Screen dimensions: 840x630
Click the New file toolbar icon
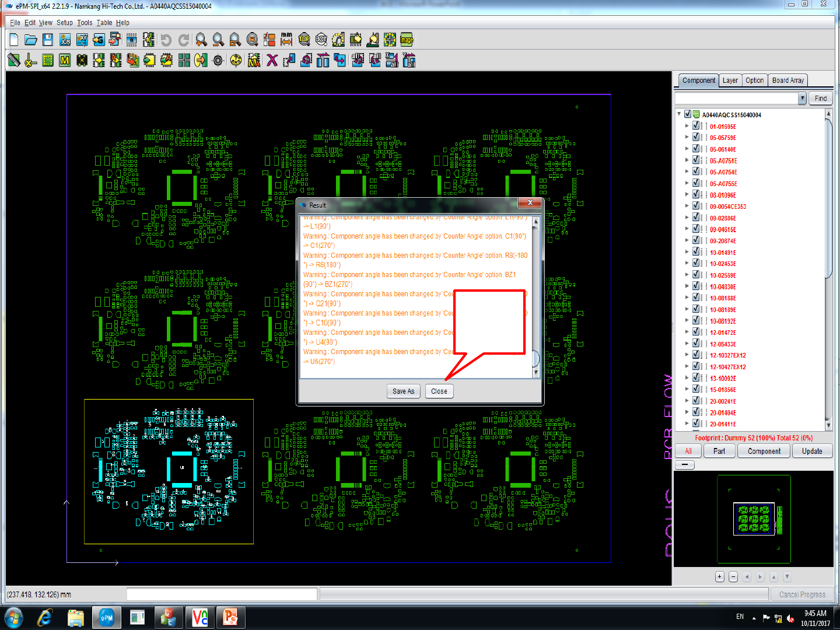(x=14, y=40)
